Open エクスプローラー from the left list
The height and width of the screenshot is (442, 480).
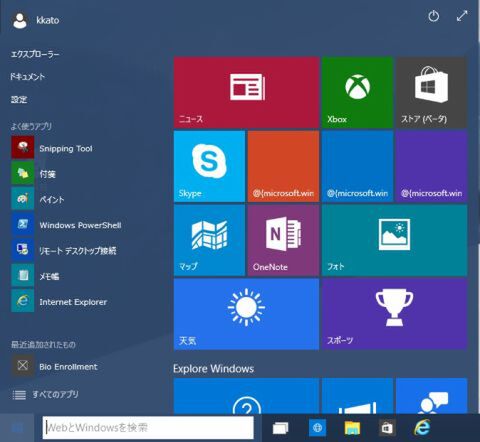pos(35,54)
